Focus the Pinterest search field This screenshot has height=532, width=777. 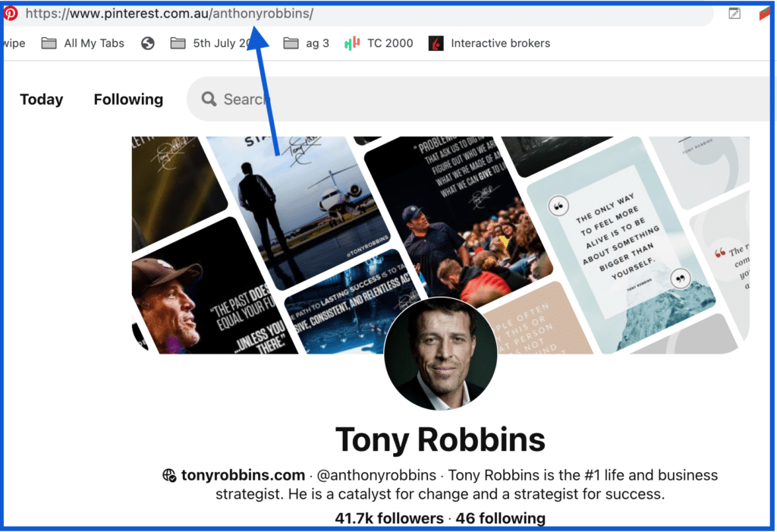click(x=478, y=99)
